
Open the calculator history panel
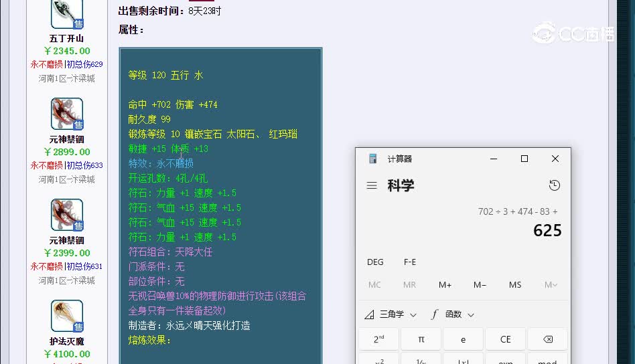point(554,185)
